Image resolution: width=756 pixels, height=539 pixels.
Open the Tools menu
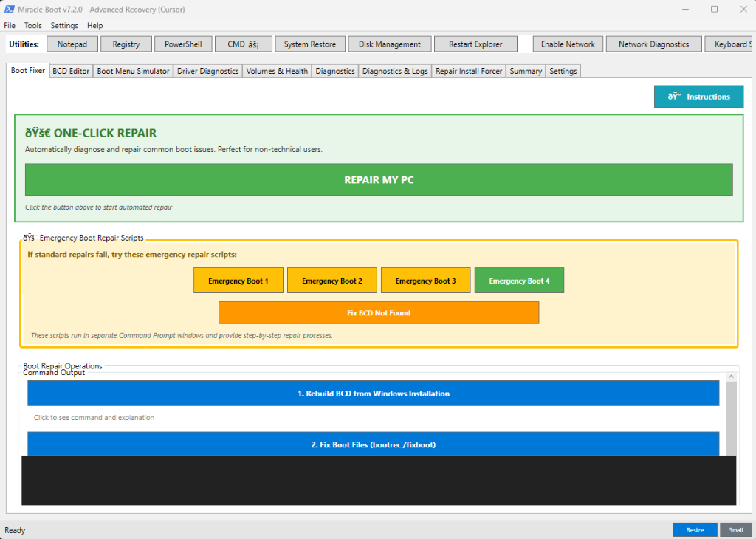[x=32, y=24]
